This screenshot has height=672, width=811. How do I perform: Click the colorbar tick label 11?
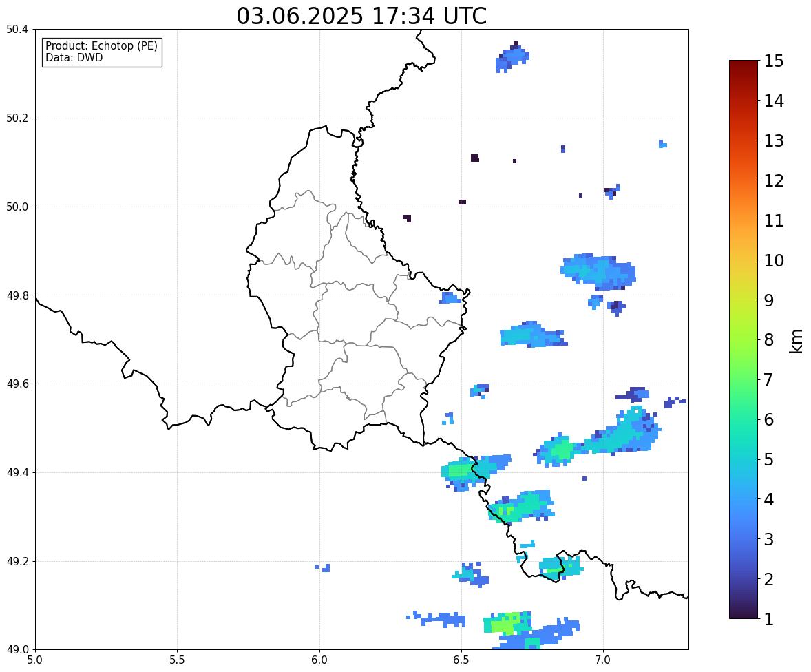point(774,220)
